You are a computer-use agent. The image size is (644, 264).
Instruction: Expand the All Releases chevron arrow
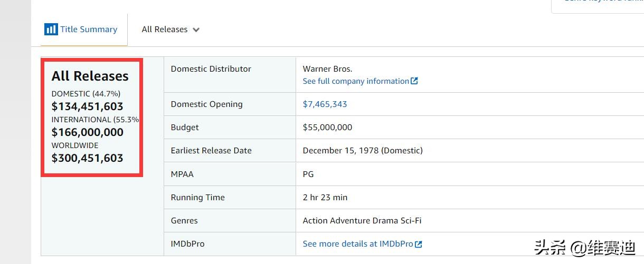coord(196,30)
